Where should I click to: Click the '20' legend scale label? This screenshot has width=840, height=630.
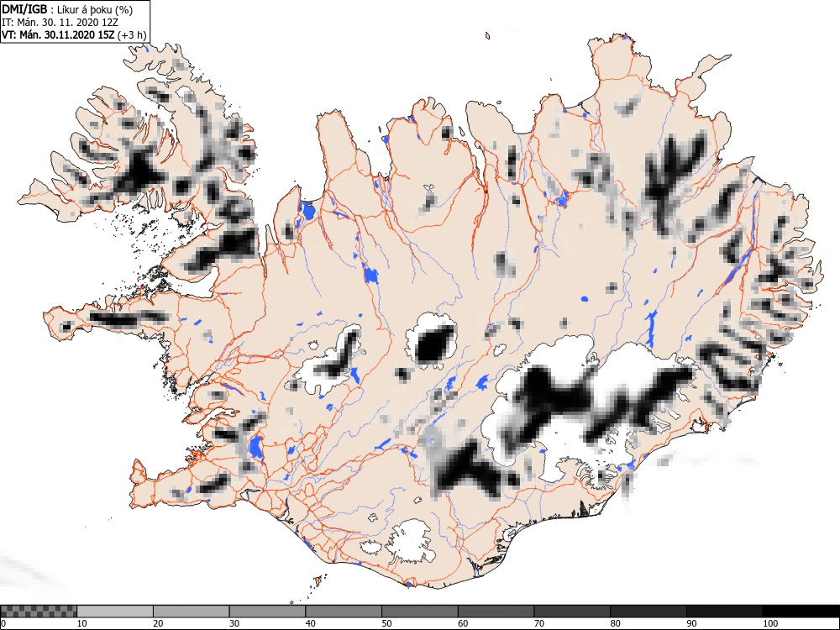click(158, 623)
